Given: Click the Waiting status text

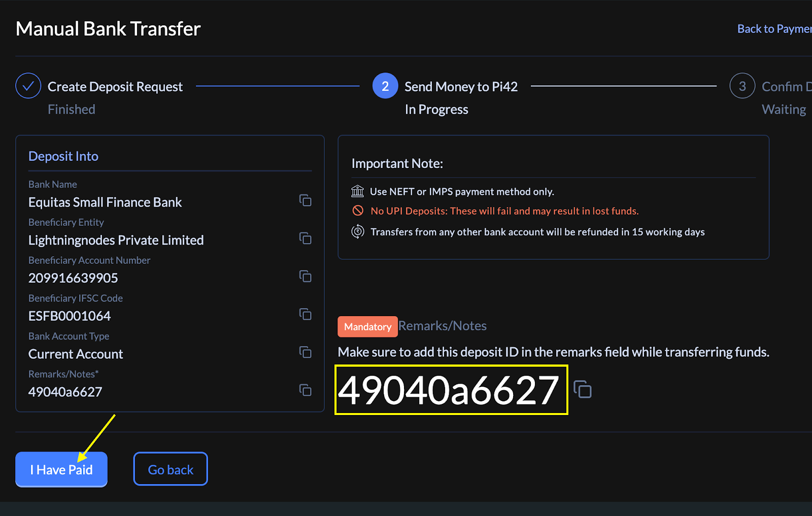Looking at the screenshot, I should point(784,110).
